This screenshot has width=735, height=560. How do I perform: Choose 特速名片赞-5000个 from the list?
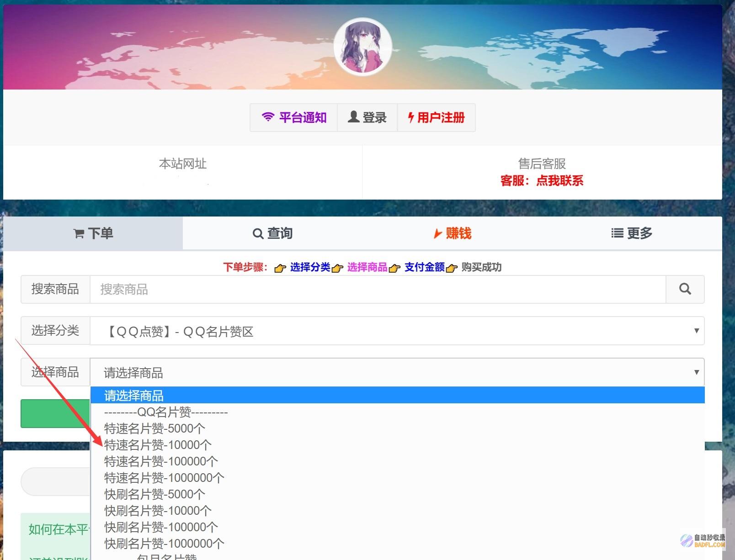(397, 428)
